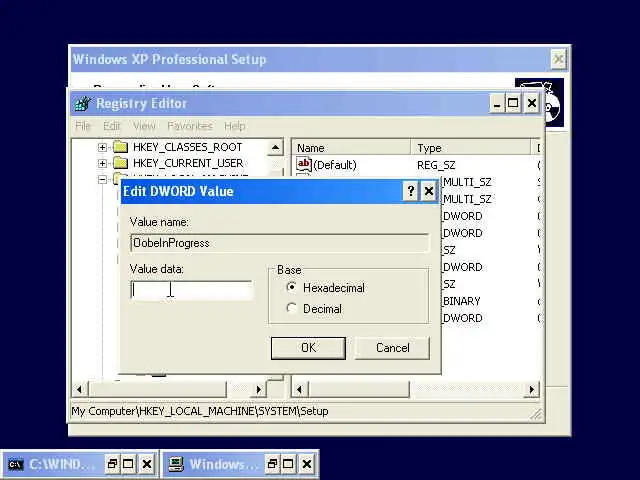The image size is (640, 480).
Task: Open the Edit menu in Registry Editor
Action: [111, 126]
